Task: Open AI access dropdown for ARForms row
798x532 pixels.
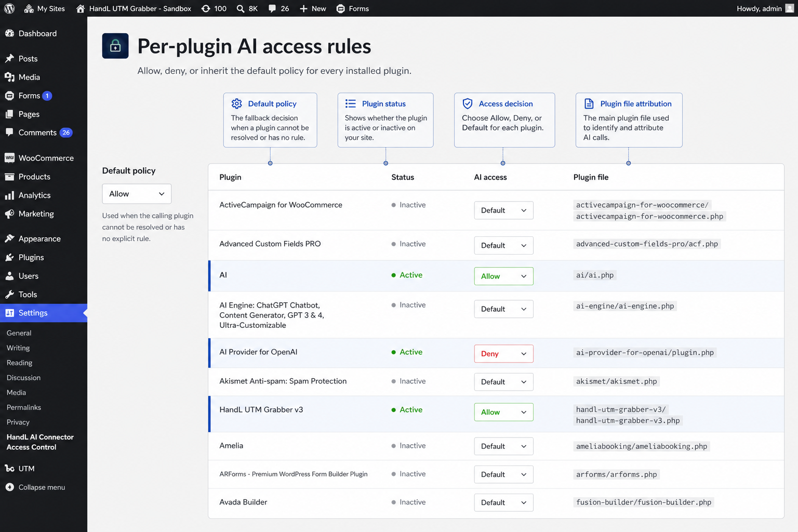Action: (x=503, y=474)
